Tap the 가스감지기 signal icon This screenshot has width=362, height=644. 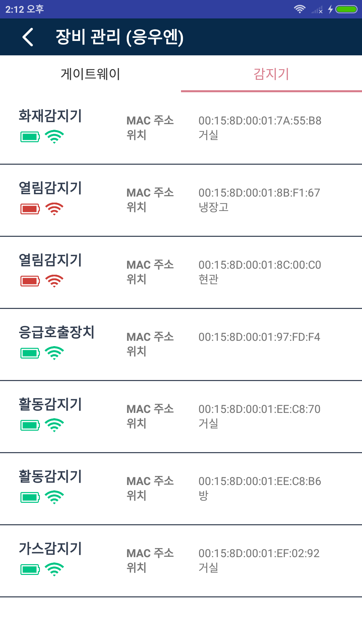click(x=54, y=570)
